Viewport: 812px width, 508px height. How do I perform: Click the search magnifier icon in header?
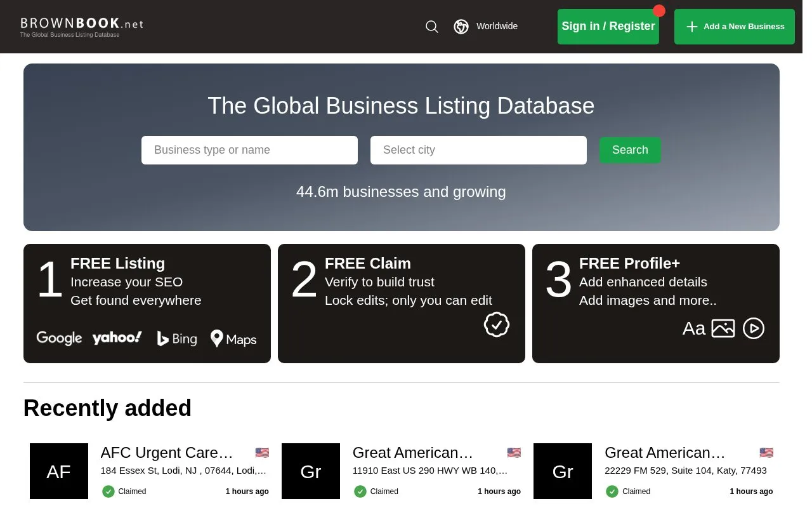(432, 27)
